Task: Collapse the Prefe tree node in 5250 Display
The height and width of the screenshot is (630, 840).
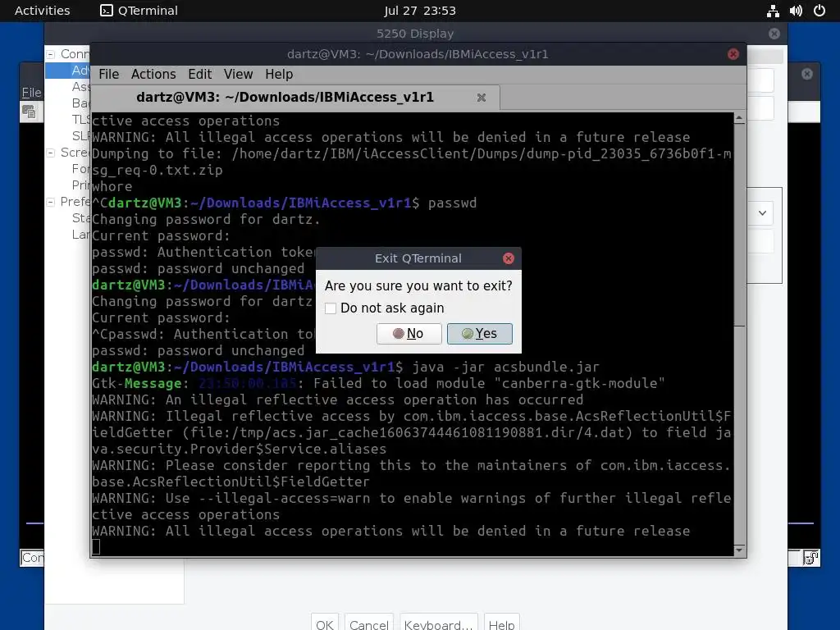Action: [50, 202]
